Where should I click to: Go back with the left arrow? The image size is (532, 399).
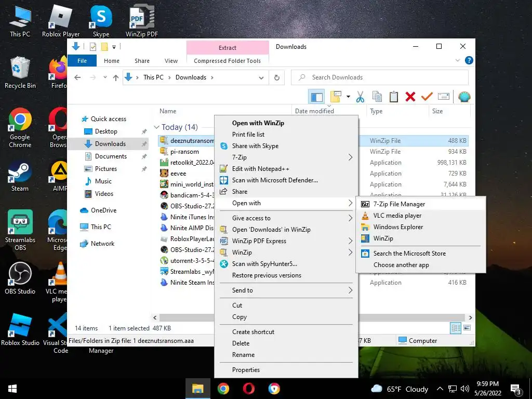point(77,78)
